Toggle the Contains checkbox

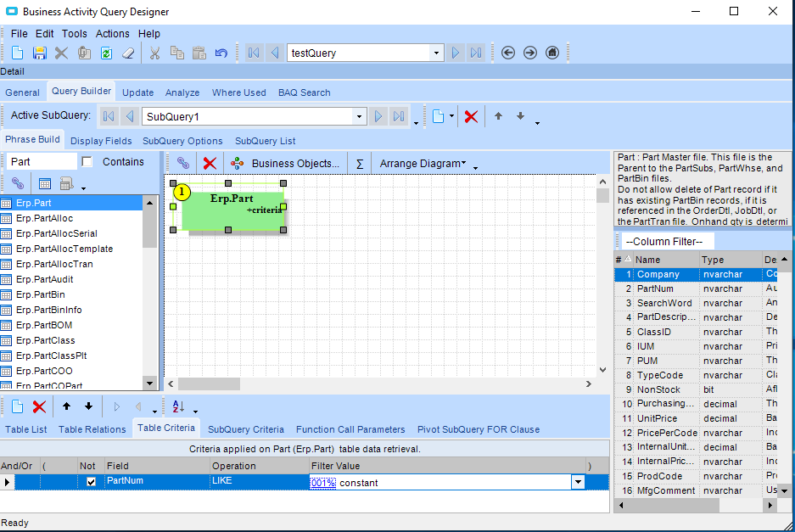[x=87, y=162]
